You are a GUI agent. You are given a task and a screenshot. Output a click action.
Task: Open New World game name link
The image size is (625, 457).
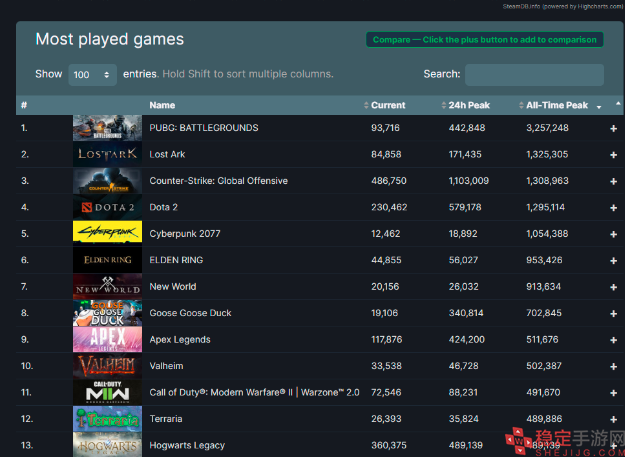[173, 286]
